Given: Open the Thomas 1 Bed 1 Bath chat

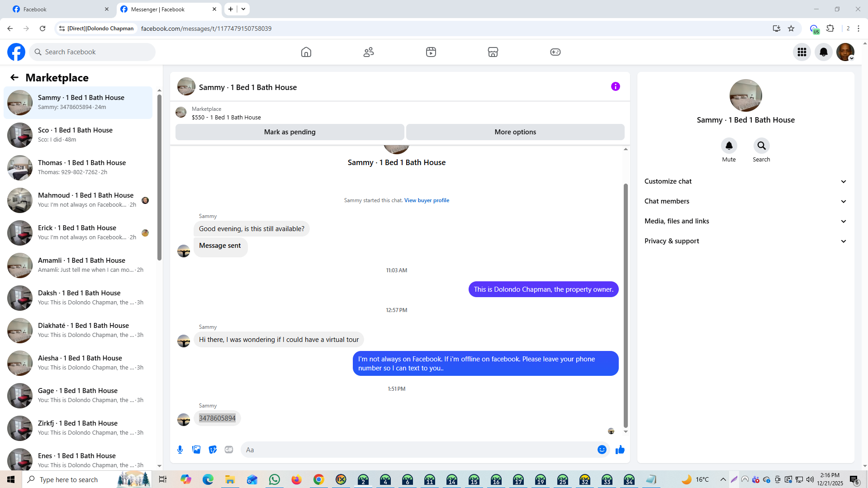Looking at the screenshot, I should pyautogui.click(x=78, y=168).
